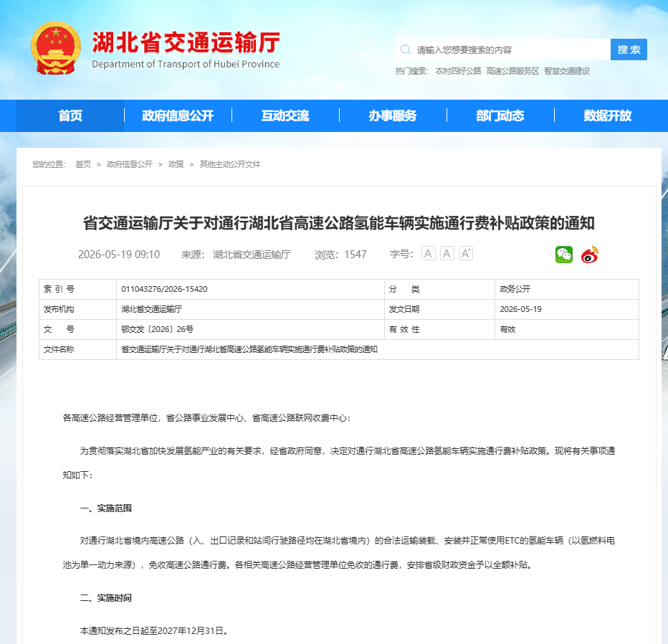The height and width of the screenshot is (644, 668).
Task: Click the 文件名称 value cell
Action: pyautogui.click(x=378, y=349)
